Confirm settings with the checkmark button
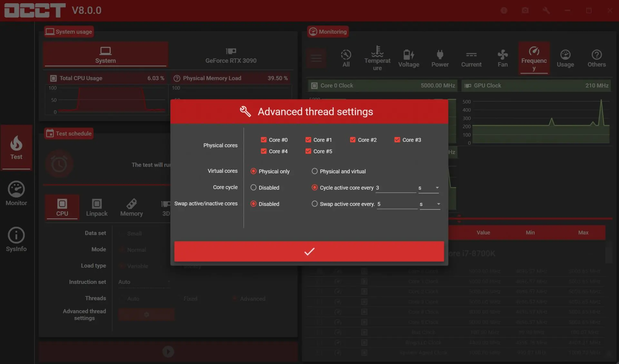Screen dimensions: 619x364 tap(309, 251)
